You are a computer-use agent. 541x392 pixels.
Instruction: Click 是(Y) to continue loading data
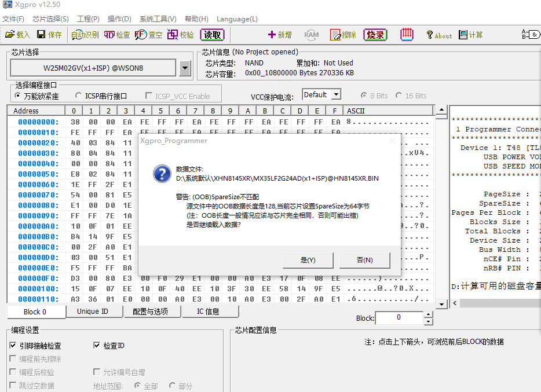308,260
